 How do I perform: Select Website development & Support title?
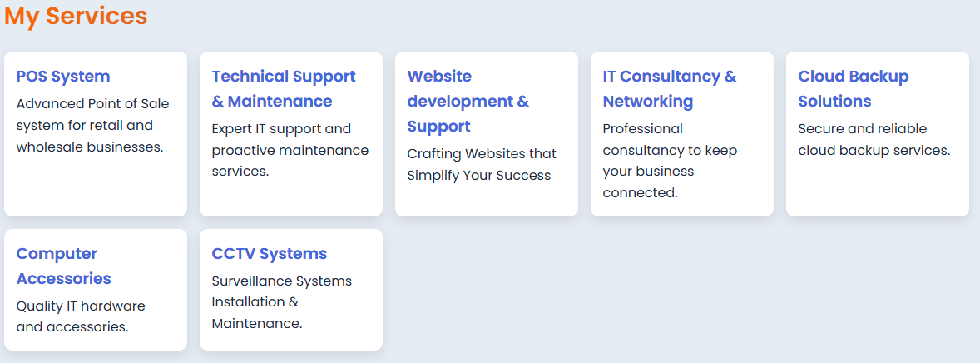point(468,102)
